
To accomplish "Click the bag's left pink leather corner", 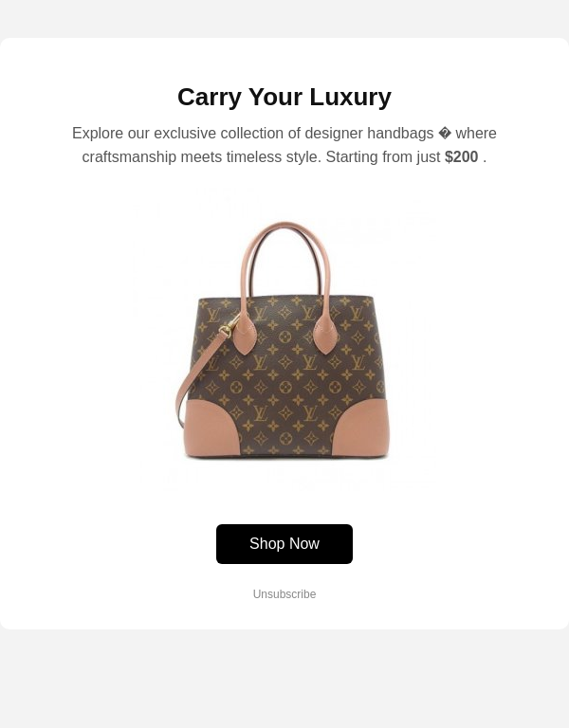I will [x=209, y=429].
